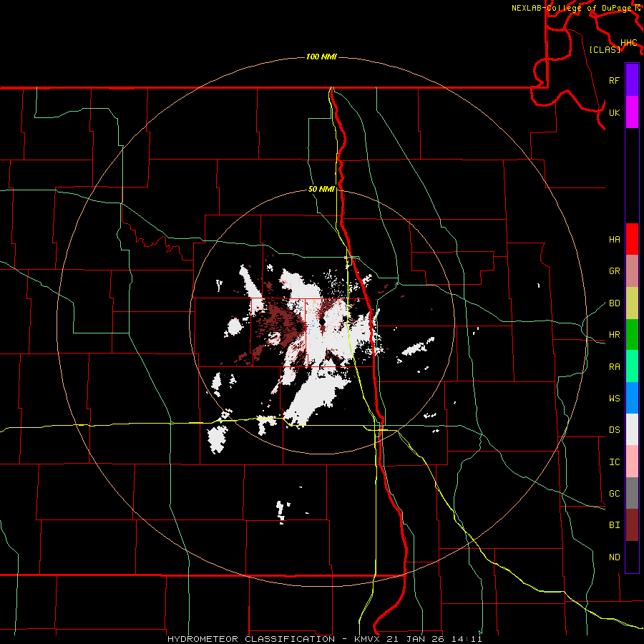Click the BD legend label
This screenshot has width=644, height=644.
pos(615,303)
